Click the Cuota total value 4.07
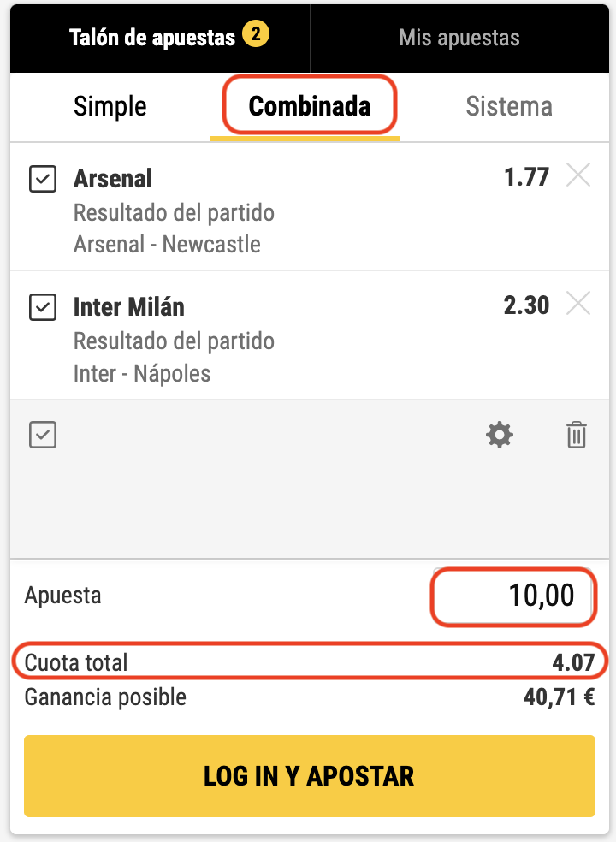The image size is (616, 842). click(569, 662)
